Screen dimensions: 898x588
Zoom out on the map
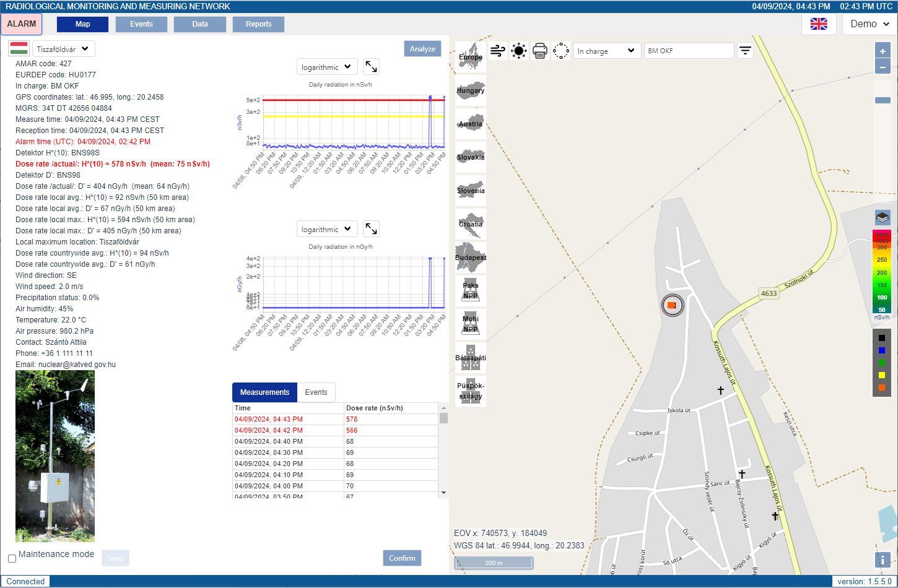click(x=883, y=67)
